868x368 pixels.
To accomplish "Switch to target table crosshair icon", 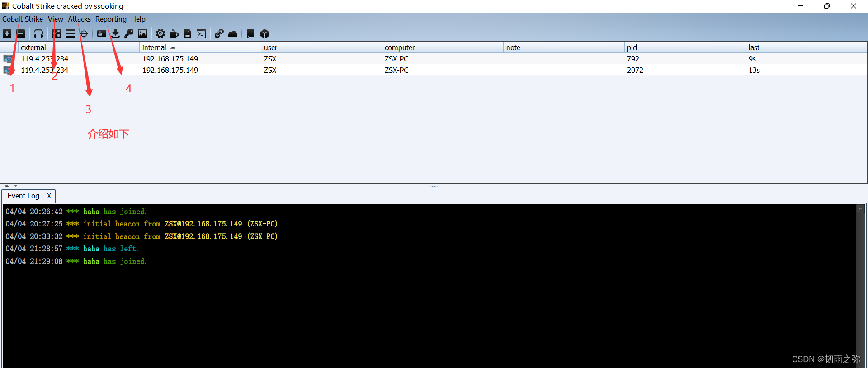I will (84, 34).
